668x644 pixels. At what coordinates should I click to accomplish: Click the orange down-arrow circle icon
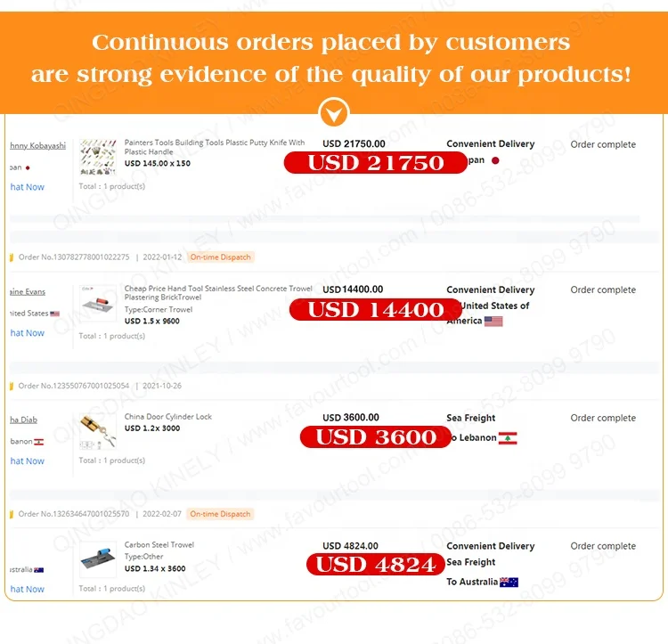(334, 112)
